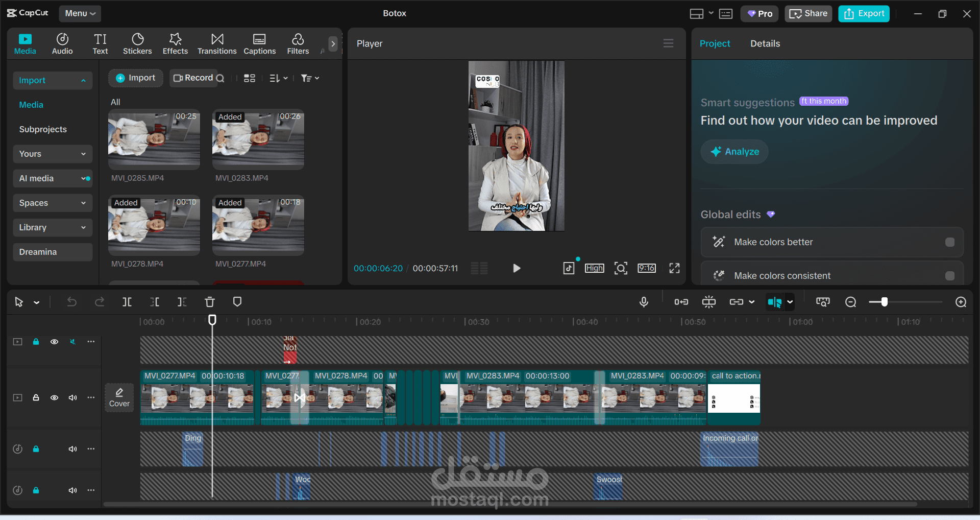Open the Stickers panel

137,43
